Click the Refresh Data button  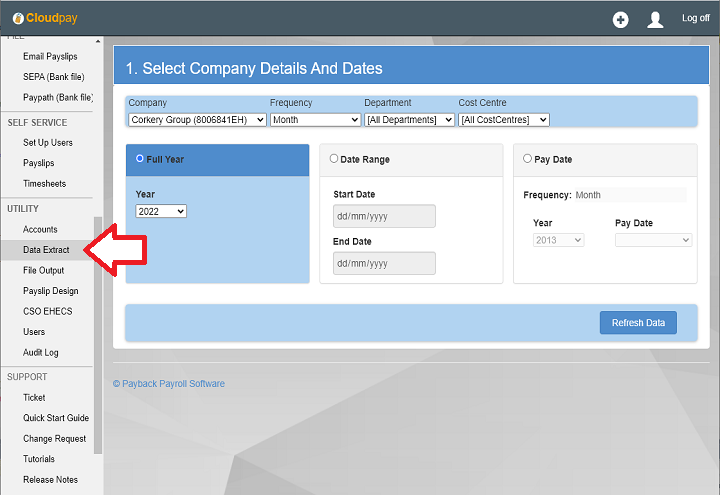[x=638, y=323]
